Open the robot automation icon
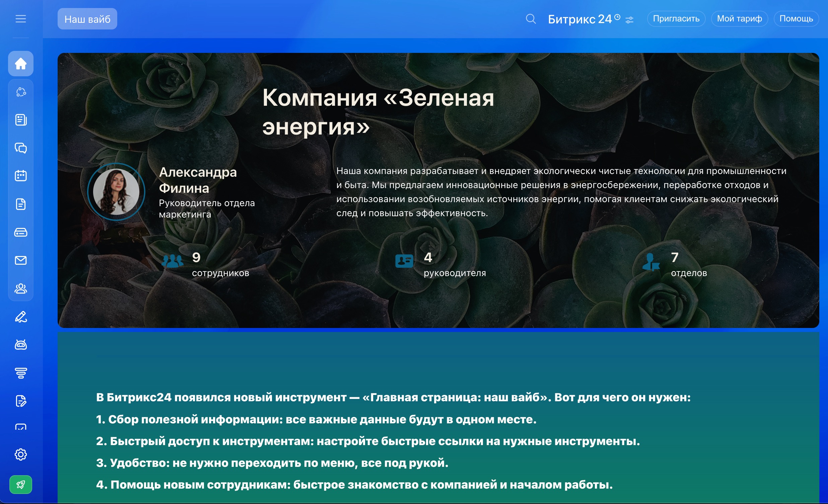 coord(21,345)
